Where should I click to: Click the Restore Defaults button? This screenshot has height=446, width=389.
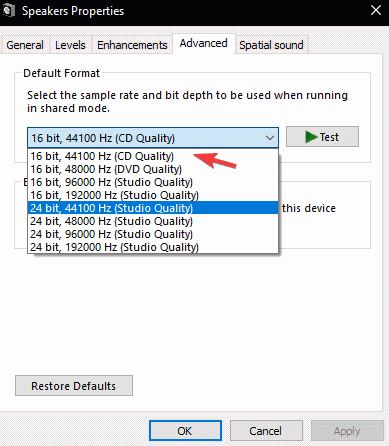74,386
